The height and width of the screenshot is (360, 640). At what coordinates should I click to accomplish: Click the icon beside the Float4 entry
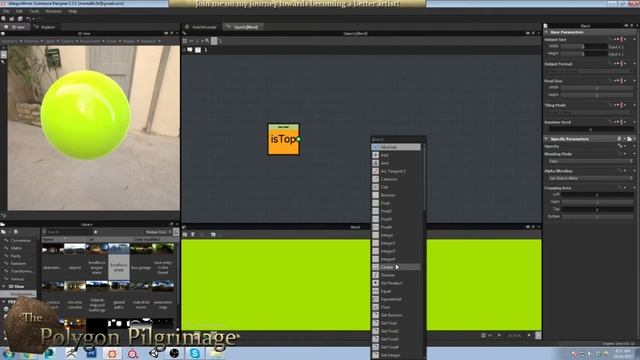pyautogui.click(x=376, y=227)
